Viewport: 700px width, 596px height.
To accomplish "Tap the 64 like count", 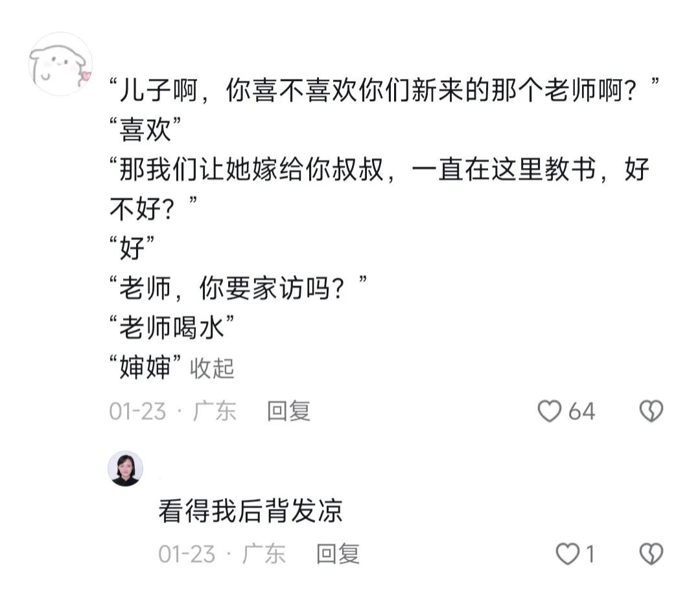I will (x=581, y=411).
